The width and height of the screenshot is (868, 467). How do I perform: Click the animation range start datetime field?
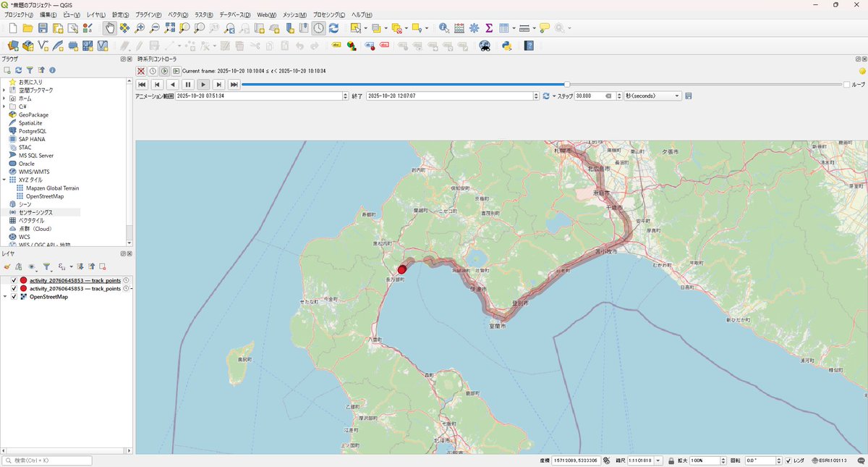(x=263, y=96)
